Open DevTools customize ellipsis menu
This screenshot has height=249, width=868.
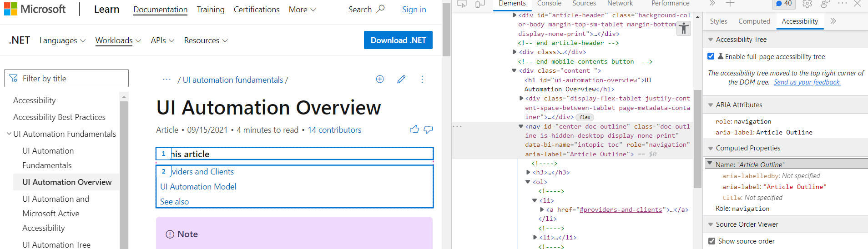coord(843,4)
